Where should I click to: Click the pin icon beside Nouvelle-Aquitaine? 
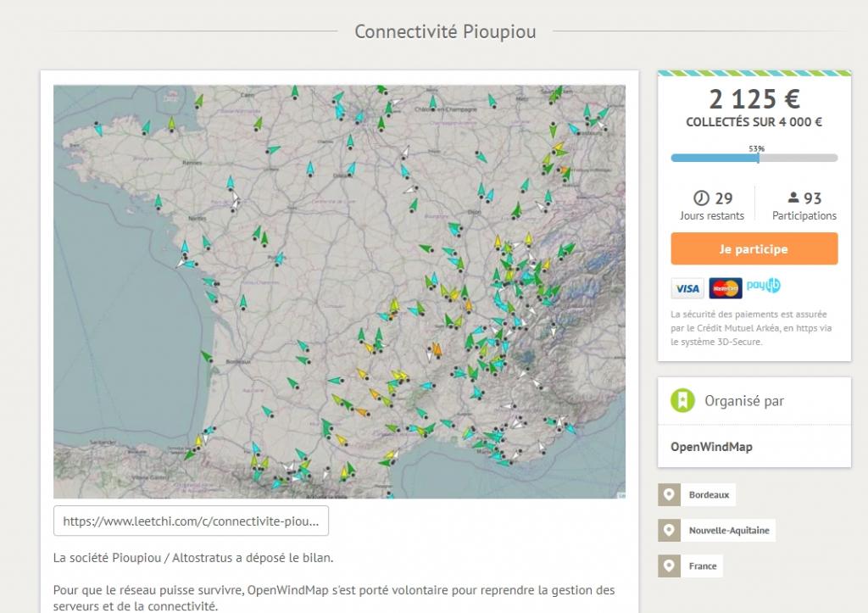(x=669, y=531)
